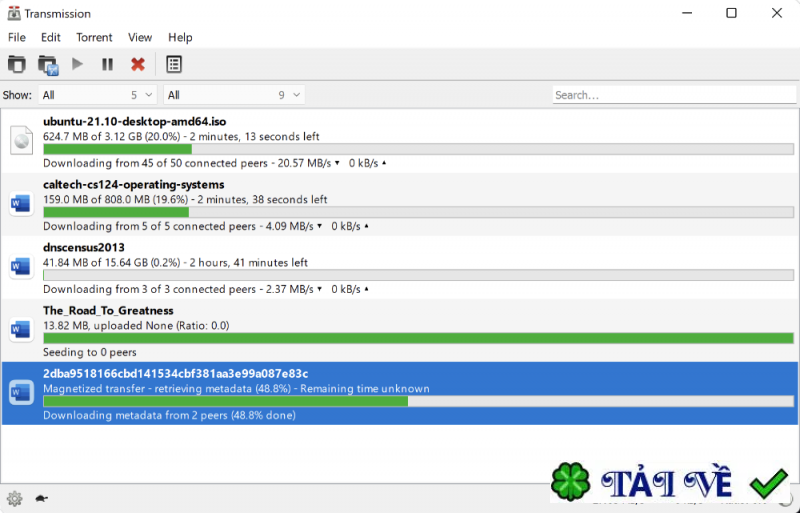
Task: Click the caltech-cs124 Word document icon
Action: 21,204
